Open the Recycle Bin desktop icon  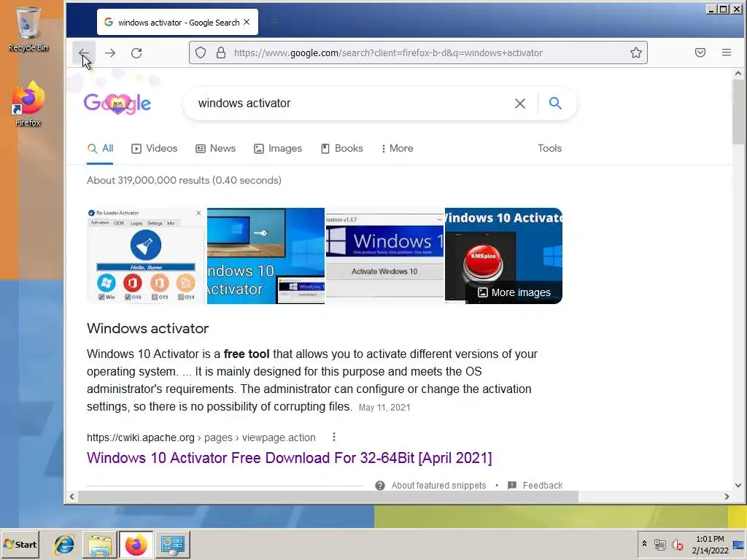(28, 29)
